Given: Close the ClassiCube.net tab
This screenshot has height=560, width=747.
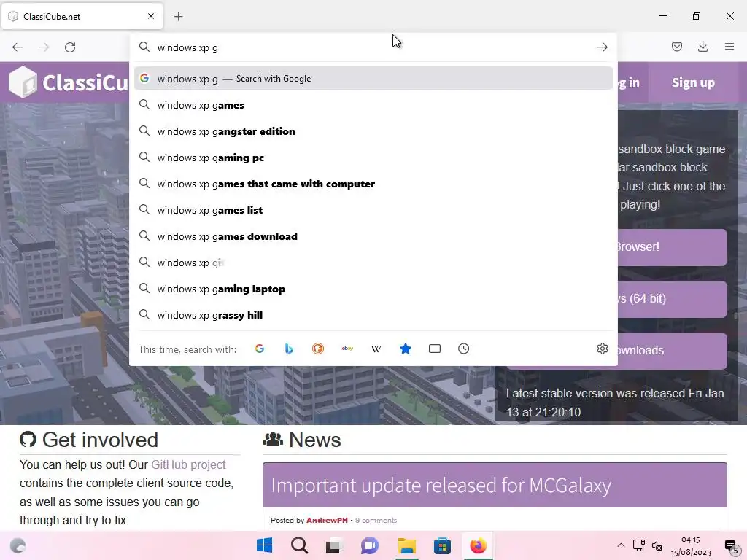Looking at the screenshot, I should click(x=151, y=16).
